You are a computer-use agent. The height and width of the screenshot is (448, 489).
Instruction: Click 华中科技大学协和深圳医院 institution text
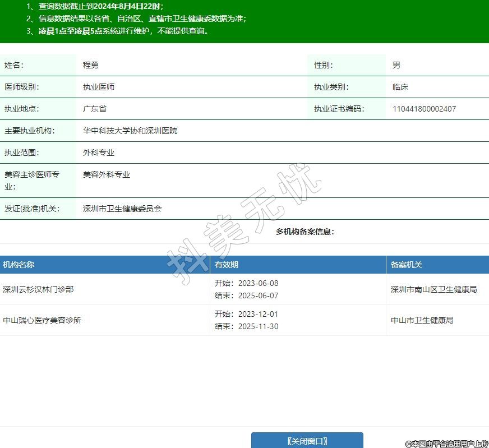(130, 131)
